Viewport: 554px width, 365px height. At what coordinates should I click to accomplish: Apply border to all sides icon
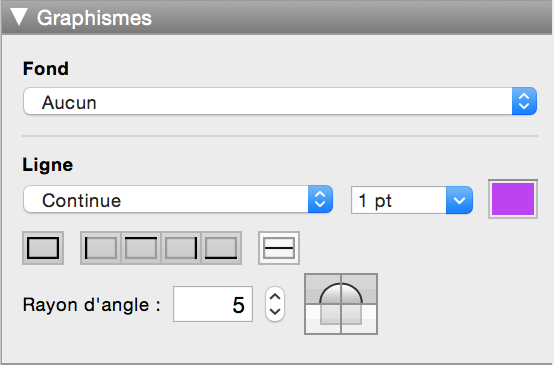[x=43, y=248]
